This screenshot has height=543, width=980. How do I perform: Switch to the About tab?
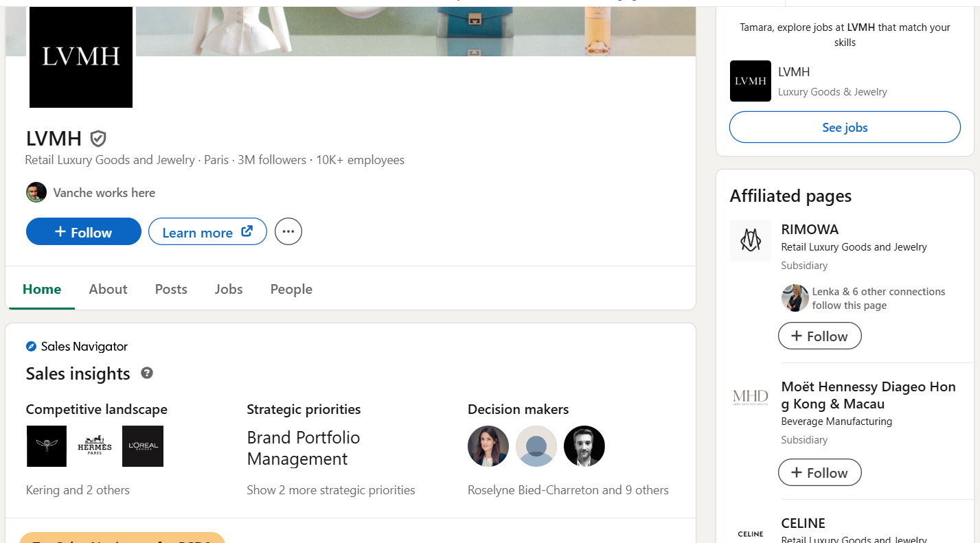108,289
